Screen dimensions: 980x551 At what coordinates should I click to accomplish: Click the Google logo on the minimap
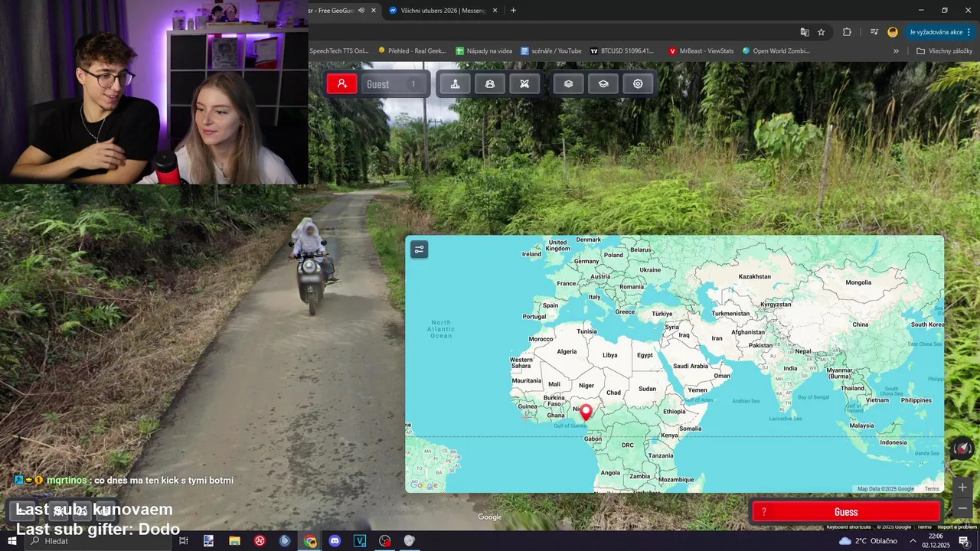coord(424,485)
